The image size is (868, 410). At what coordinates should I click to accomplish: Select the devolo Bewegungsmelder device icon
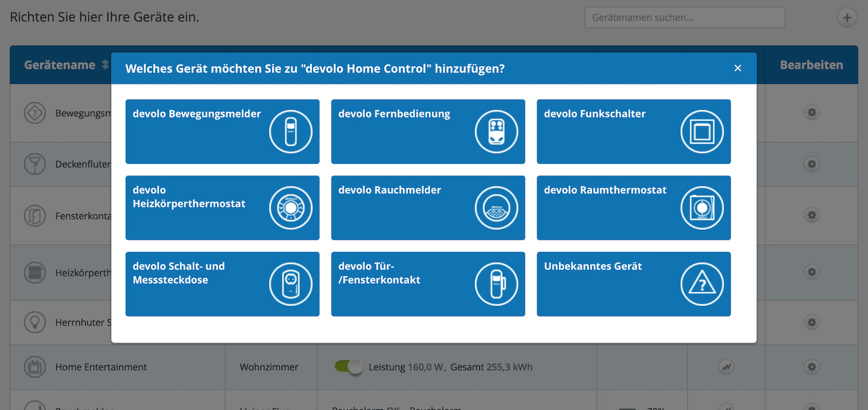[290, 131]
